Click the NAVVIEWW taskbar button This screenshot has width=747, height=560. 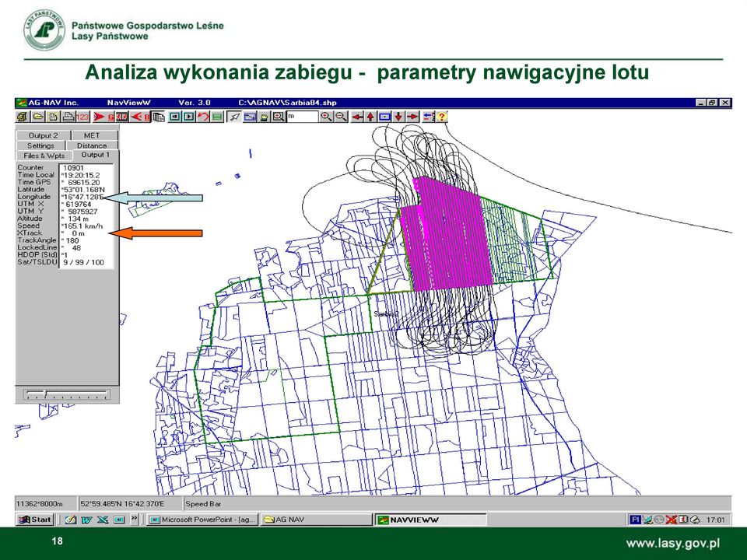[430, 520]
